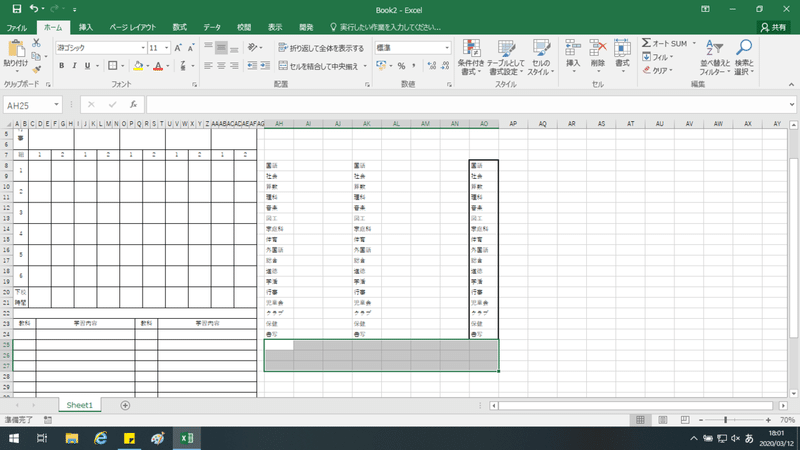
Task: Click the Comma Style icon
Action: [x=414, y=66]
